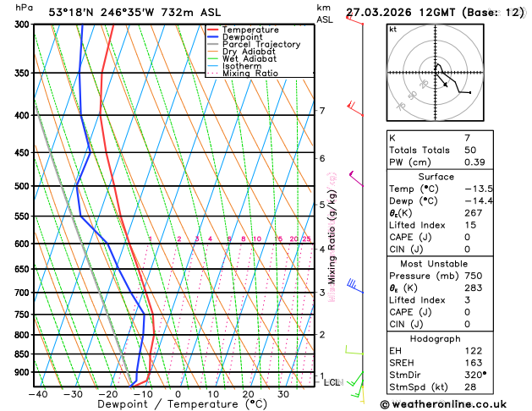The height and width of the screenshot is (411, 532).
Task: Click the hodograph wind plot
Action: (x=436, y=73)
